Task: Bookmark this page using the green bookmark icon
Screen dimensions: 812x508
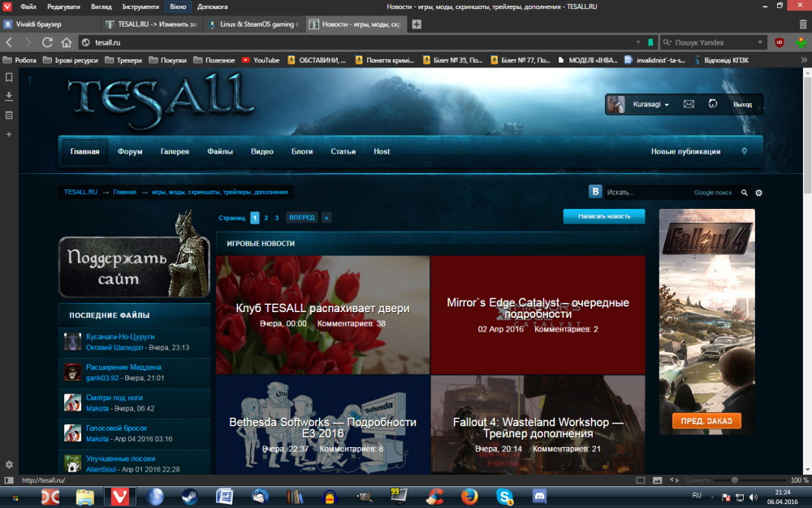Action: (650, 42)
